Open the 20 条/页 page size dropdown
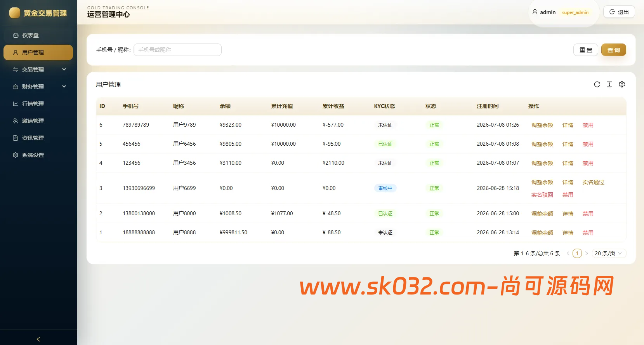The height and width of the screenshot is (345, 644). 609,253
